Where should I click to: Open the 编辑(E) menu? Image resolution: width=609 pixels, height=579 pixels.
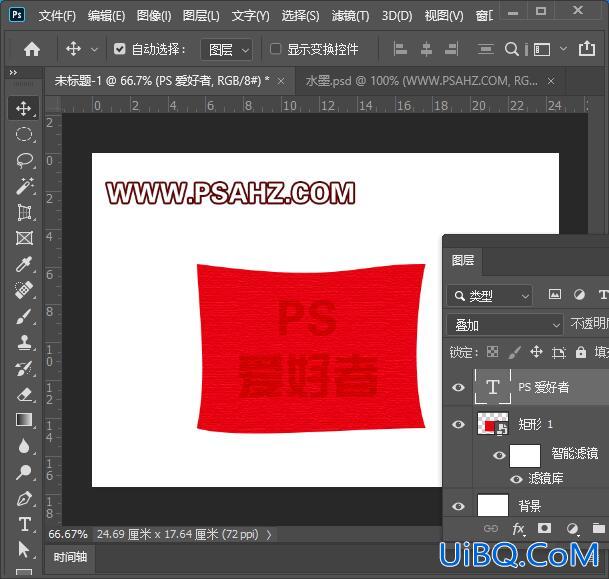coord(106,16)
